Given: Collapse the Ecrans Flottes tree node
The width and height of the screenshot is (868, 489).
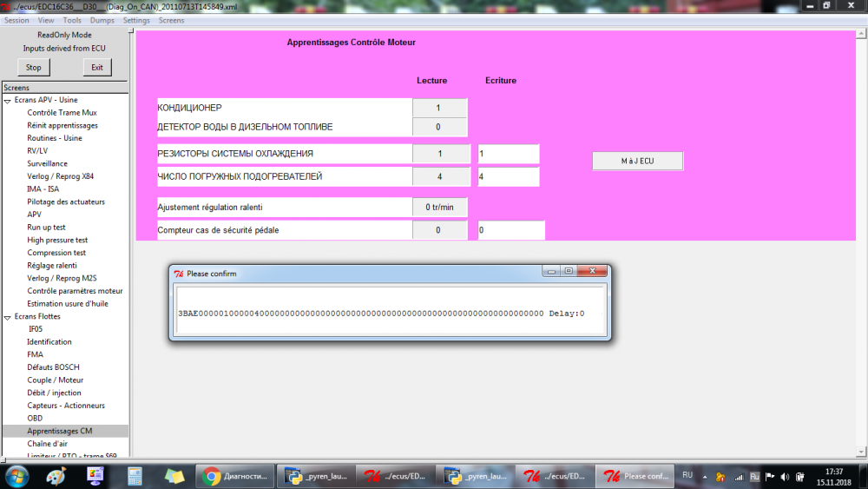Looking at the screenshot, I should [8, 317].
